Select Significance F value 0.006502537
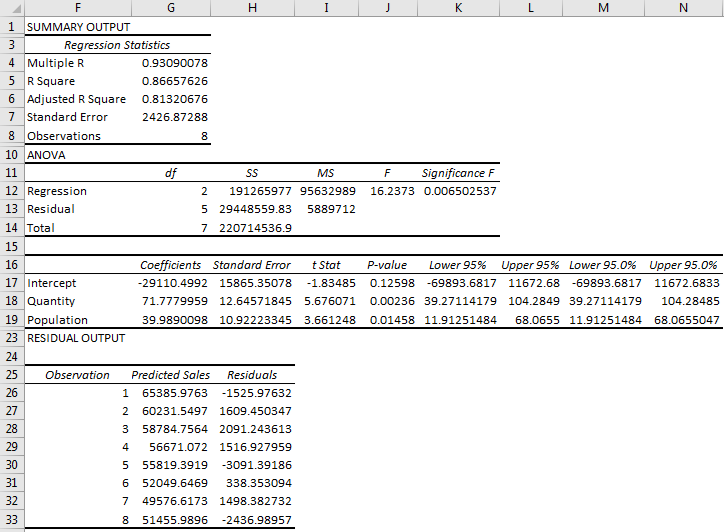Screen dimensions: 724x532 pyautogui.click(x=460, y=191)
